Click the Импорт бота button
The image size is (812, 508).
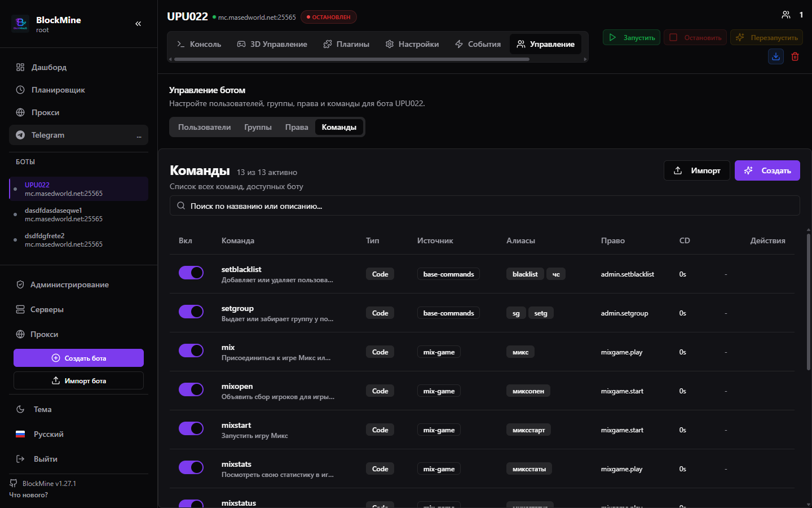click(78, 380)
